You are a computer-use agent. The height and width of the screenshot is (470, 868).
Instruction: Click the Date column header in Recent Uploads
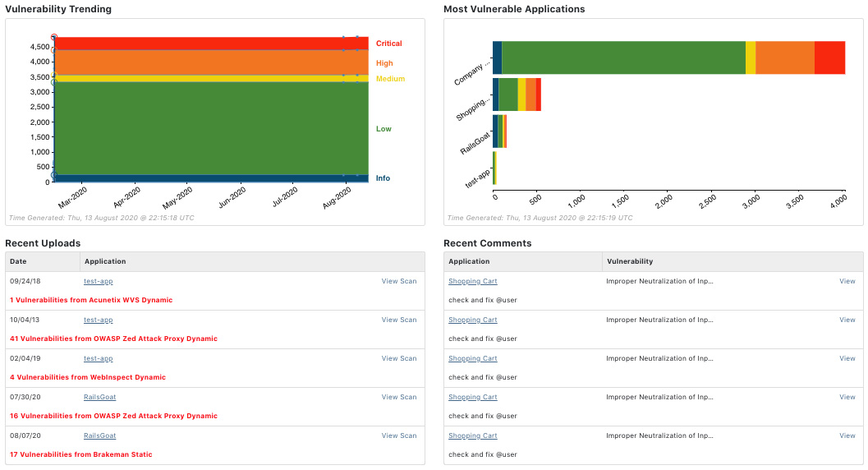pos(18,261)
